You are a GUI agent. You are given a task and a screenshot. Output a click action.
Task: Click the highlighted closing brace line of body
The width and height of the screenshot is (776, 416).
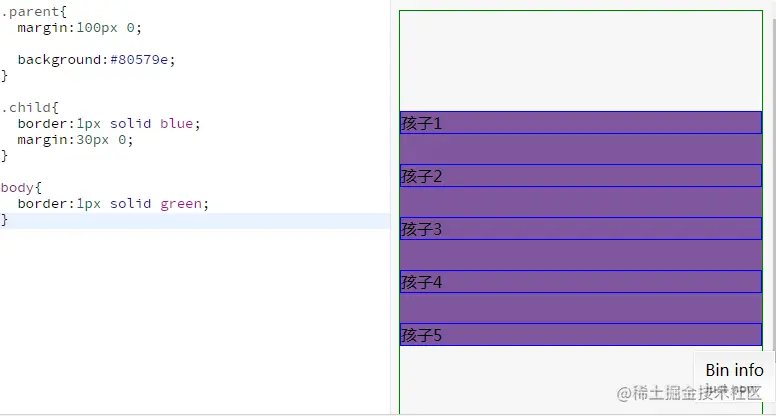click(195, 220)
